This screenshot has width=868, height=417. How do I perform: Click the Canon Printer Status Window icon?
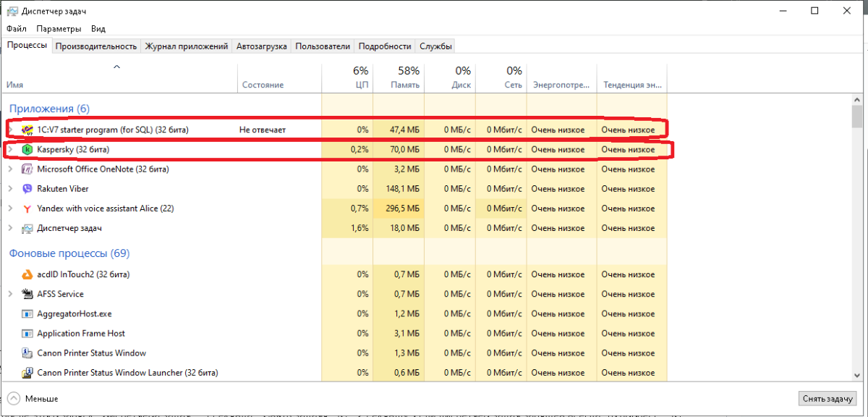point(27,353)
